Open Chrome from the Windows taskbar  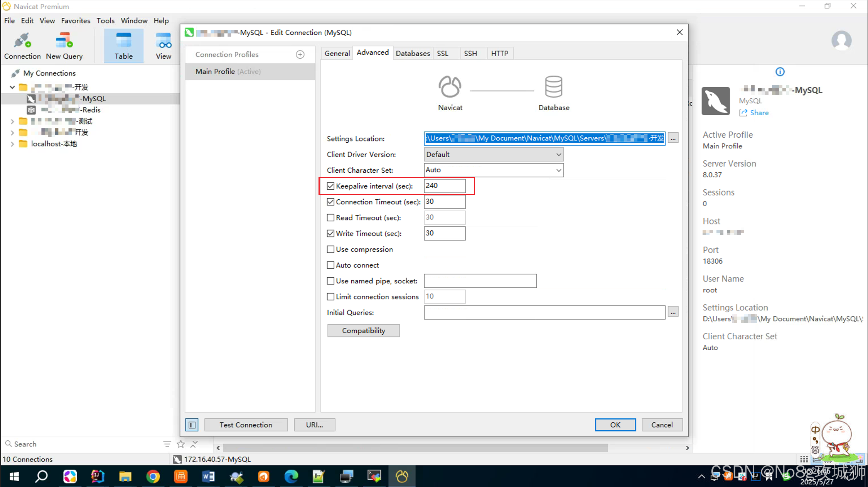153,477
